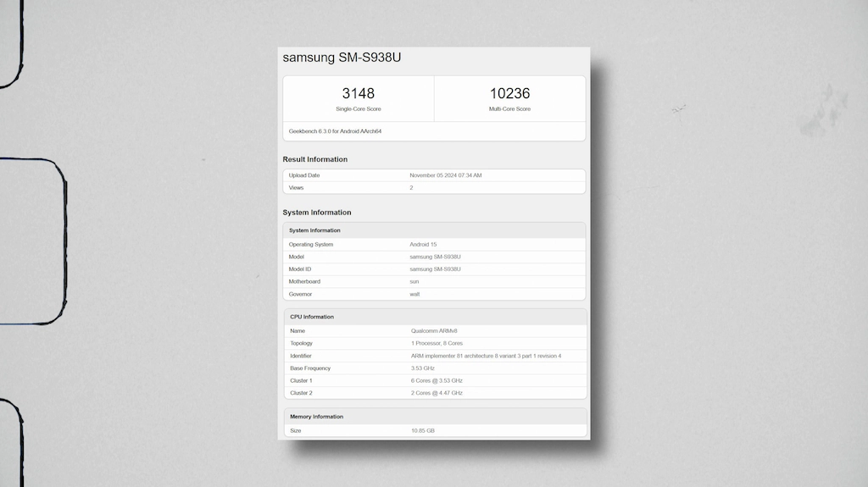Click the samsung SM-S938U title heading
The image size is (868, 487).
point(342,58)
